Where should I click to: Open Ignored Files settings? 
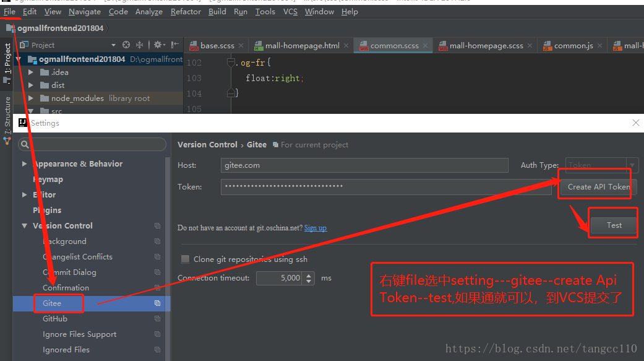66,349
